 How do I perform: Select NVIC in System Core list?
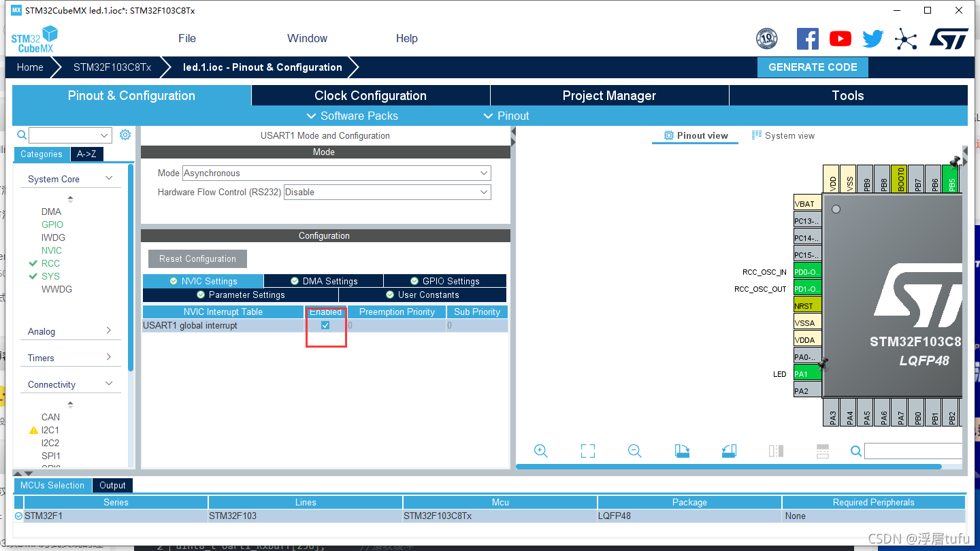pyautogui.click(x=52, y=250)
